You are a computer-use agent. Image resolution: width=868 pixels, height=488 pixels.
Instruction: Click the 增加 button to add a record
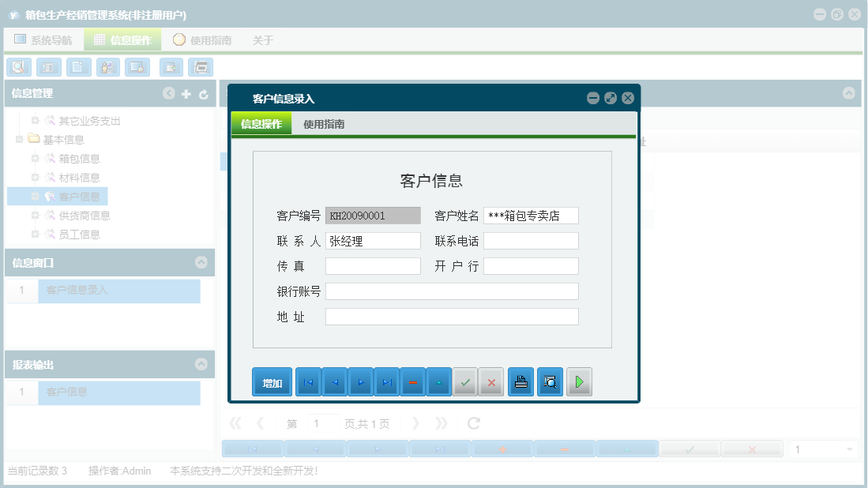272,381
